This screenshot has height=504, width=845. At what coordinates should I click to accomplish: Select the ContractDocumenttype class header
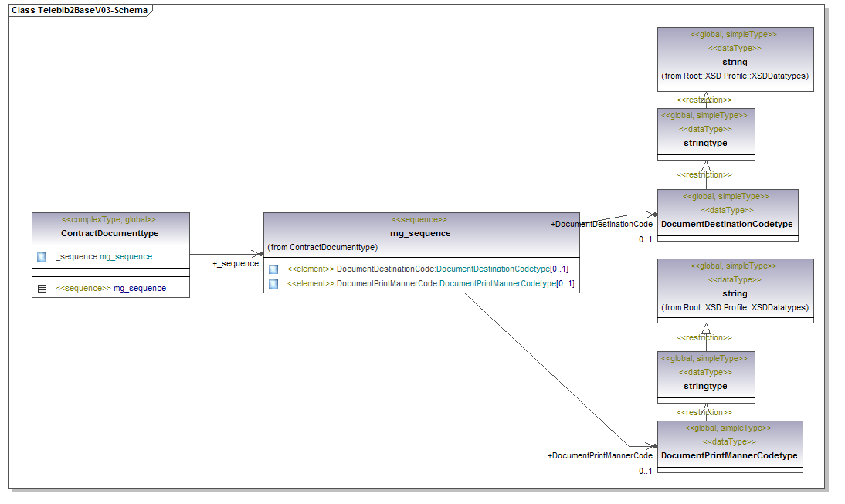[110, 232]
